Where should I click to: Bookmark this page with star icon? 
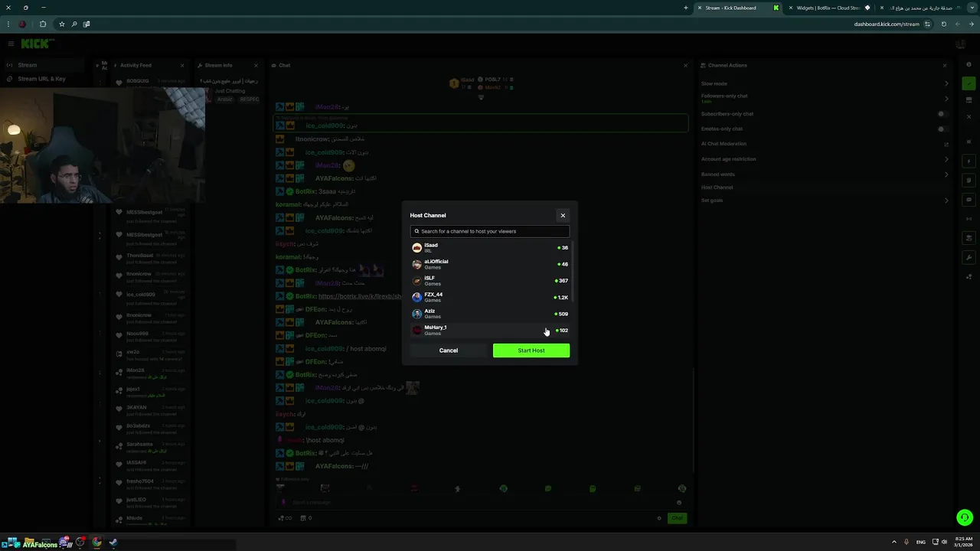pyautogui.click(x=62, y=24)
